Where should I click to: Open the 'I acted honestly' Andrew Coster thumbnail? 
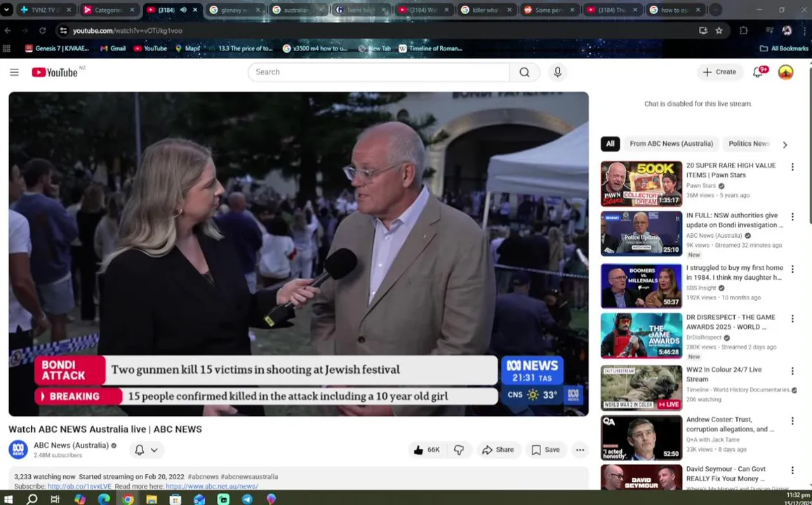click(641, 438)
